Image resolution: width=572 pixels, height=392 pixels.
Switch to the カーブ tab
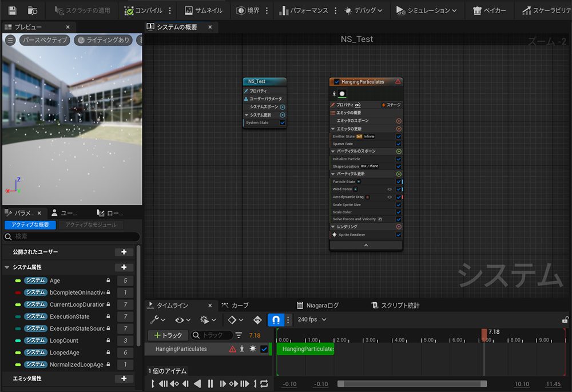(x=236, y=306)
